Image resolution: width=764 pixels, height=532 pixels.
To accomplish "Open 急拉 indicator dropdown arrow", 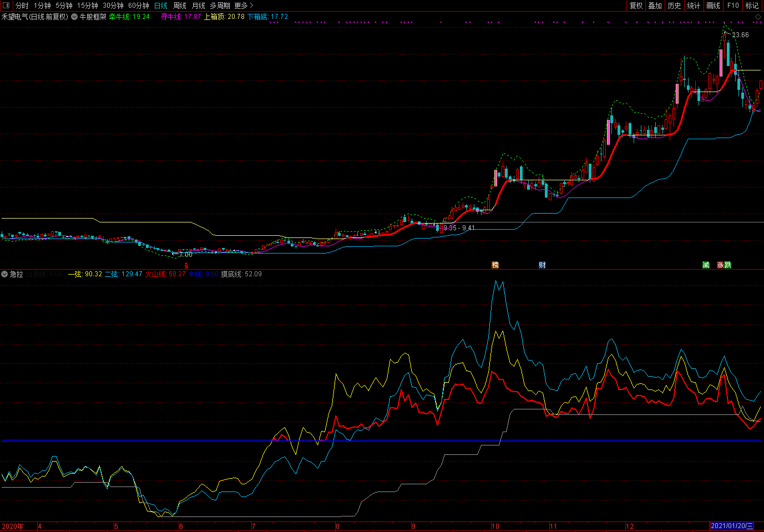I will (4, 274).
